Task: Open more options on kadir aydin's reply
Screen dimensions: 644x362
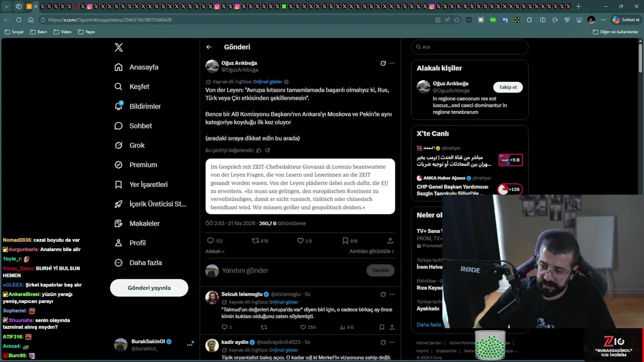Action: (x=392, y=343)
